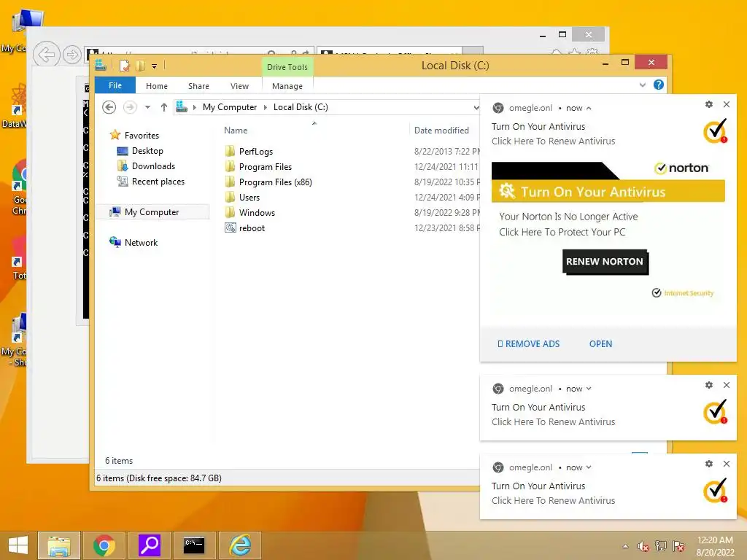Image resolution: width=747 pixels, height=560 pixels.
Task: Click the taskbar clock showing 12:20 AM
Action: [715, 546]
